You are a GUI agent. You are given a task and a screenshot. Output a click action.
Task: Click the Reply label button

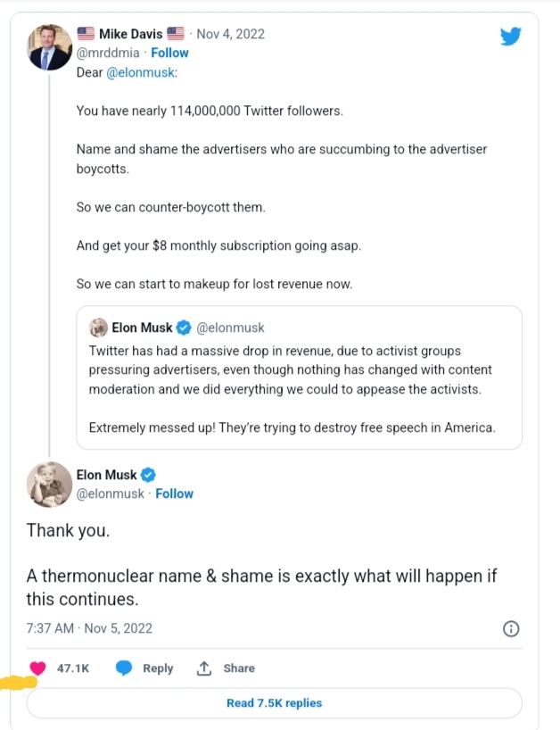tap(158, 668)
